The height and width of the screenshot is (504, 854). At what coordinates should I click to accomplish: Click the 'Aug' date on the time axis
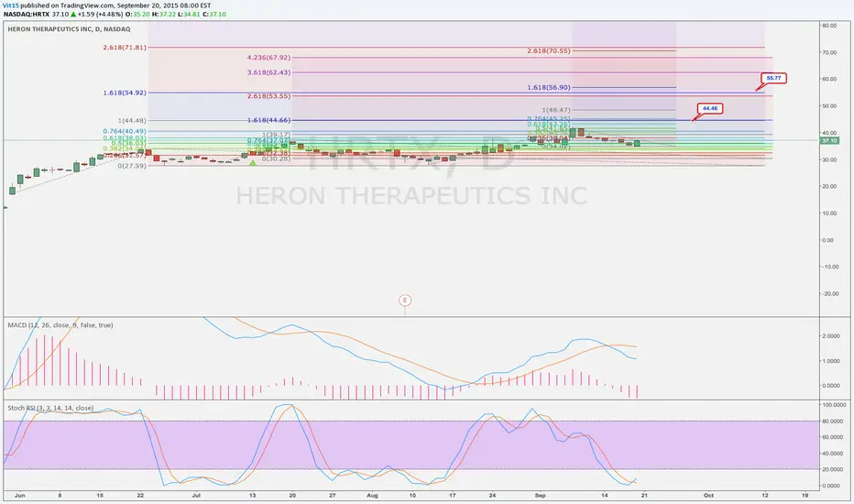click(x=372, y=495)
